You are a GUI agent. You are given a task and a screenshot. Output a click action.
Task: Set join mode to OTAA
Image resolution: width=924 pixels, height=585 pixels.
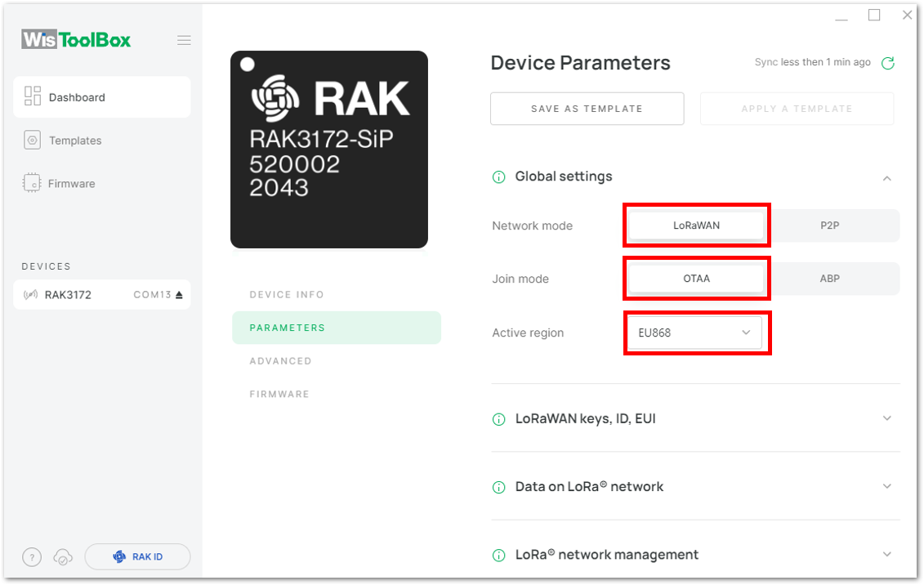[x=696, y=279]
